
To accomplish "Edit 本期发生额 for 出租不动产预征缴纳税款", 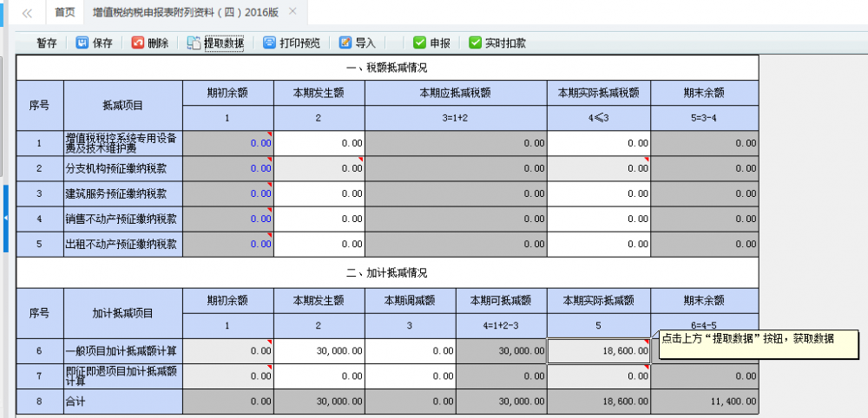I will pos(319,245).
